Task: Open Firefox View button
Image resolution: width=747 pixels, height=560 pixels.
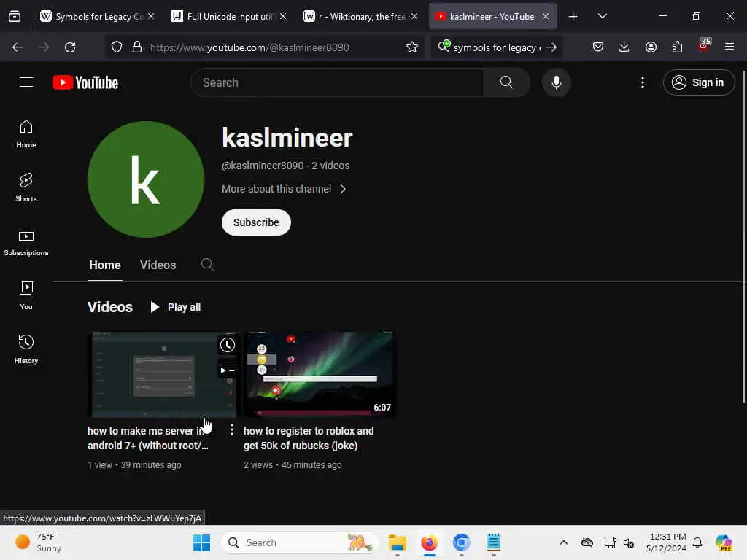Action: point(15,17)
